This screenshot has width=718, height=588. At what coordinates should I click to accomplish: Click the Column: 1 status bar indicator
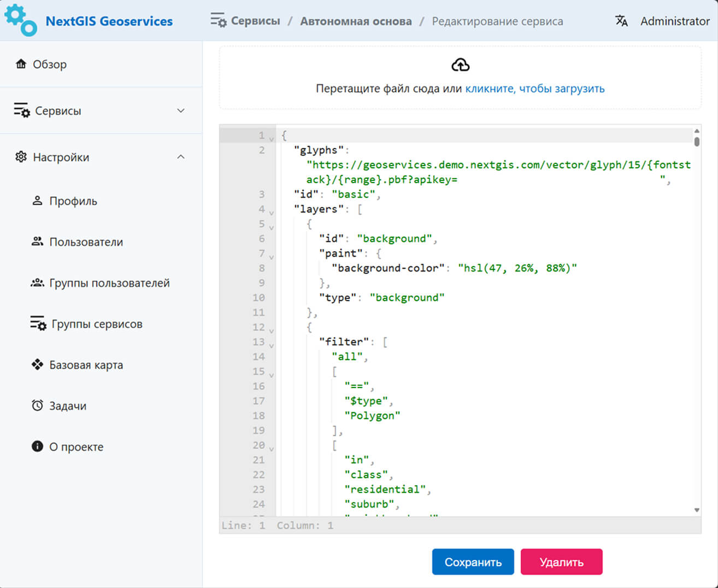[x=305, y=525]
